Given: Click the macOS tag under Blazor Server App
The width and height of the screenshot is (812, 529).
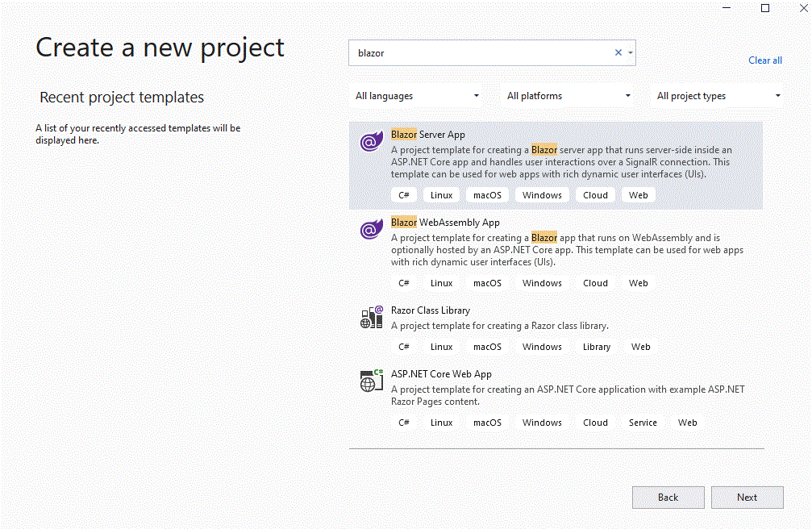Looking at the screenshot, I should tap(487, 195).
